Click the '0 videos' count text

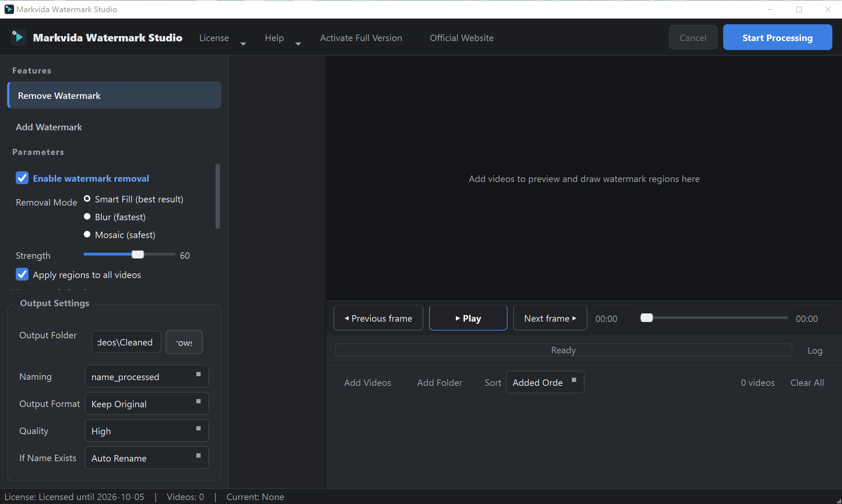point(757,382)
